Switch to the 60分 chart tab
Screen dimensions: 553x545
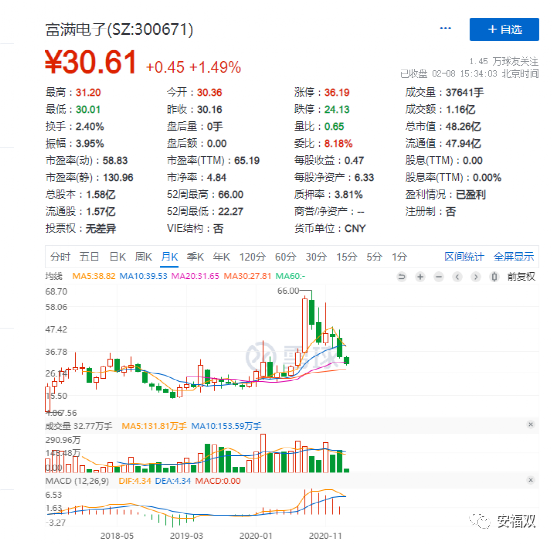pyautogui.click(x=286, y=257)
